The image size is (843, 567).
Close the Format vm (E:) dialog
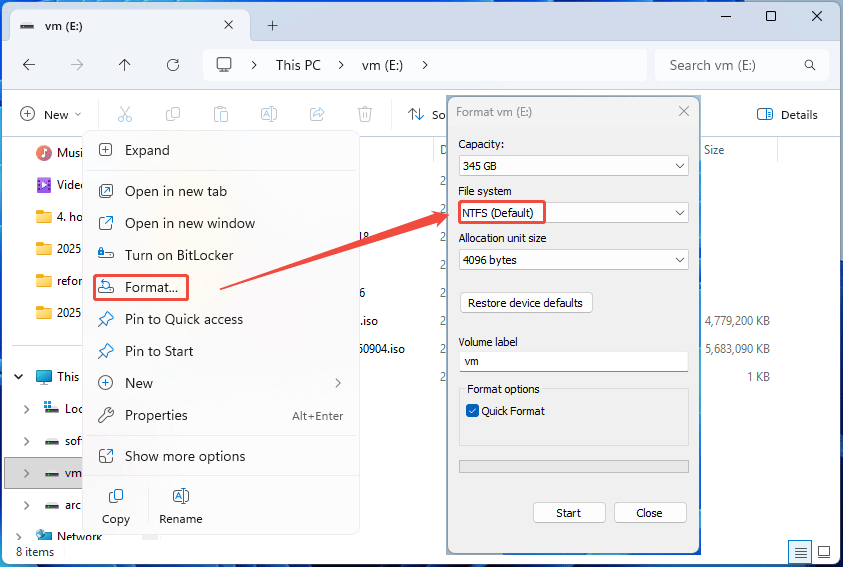[x=684, y=111]
